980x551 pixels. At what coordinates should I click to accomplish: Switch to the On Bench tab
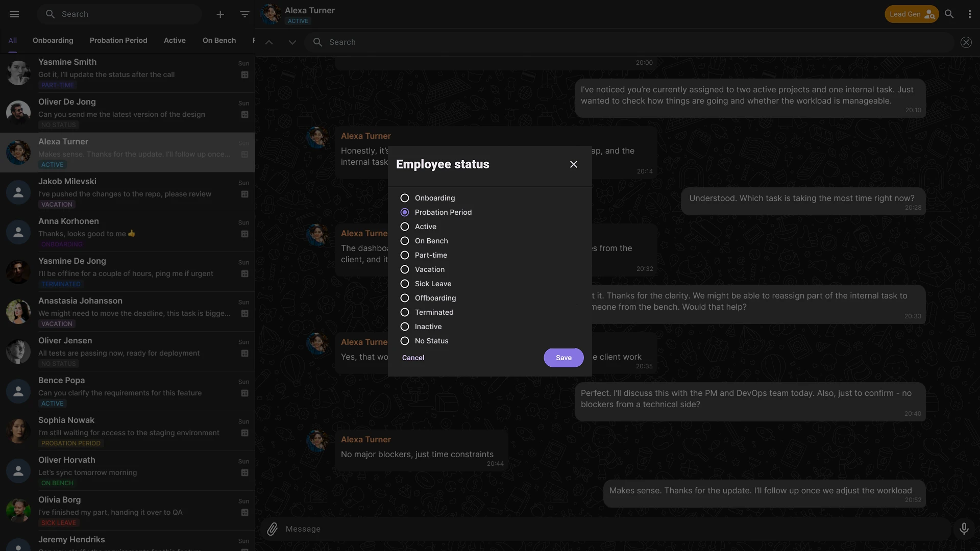pyautogui.click(x=219, y=40)
